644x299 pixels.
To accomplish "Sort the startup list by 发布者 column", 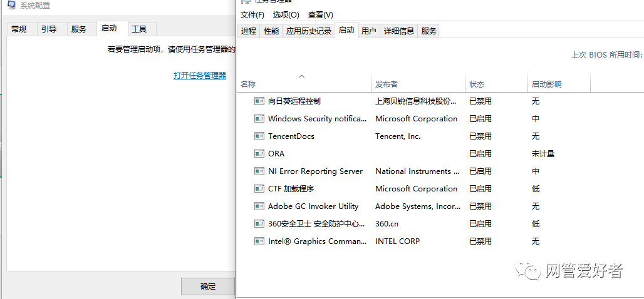I will [418, 84].
